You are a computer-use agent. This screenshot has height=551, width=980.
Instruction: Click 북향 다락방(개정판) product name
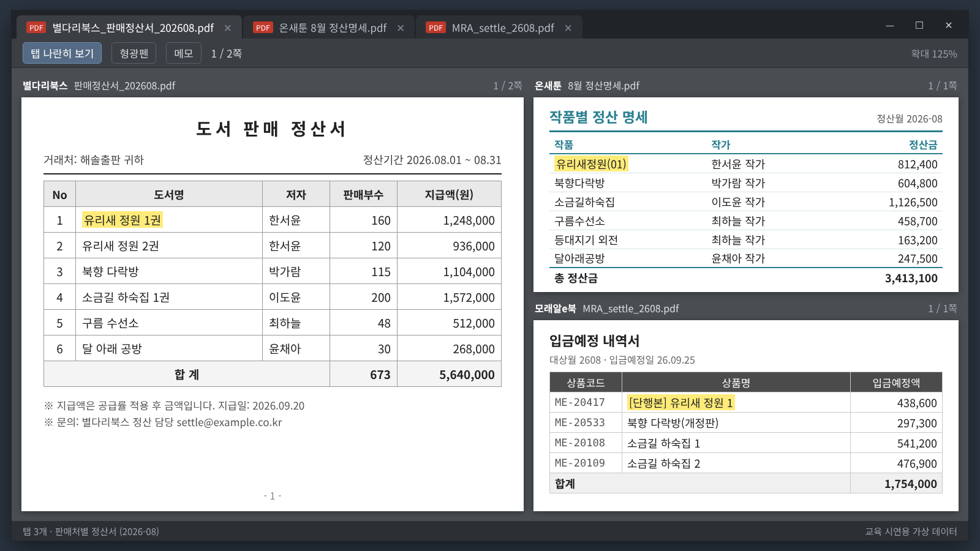point(673,423)
